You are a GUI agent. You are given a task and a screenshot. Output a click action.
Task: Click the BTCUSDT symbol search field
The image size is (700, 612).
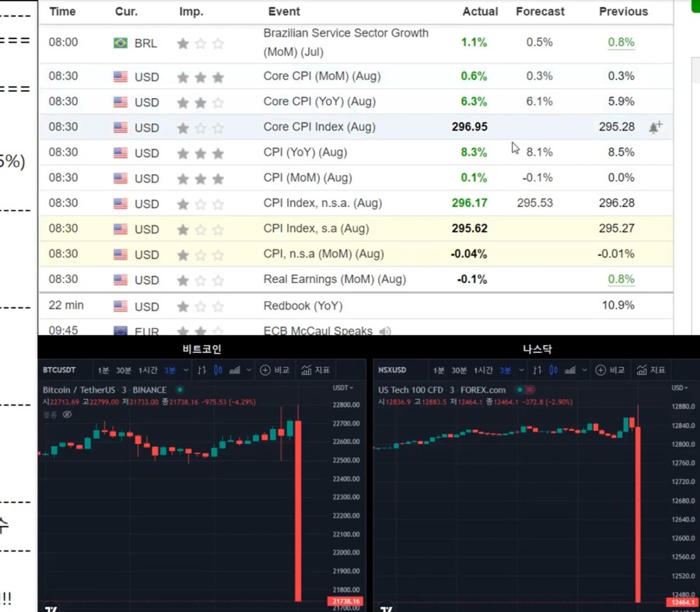(61, 370)
